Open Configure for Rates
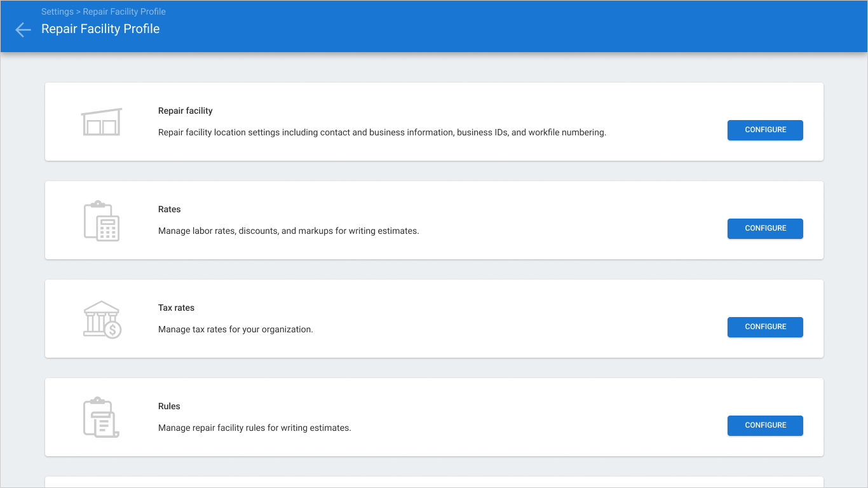 (765, 228)
